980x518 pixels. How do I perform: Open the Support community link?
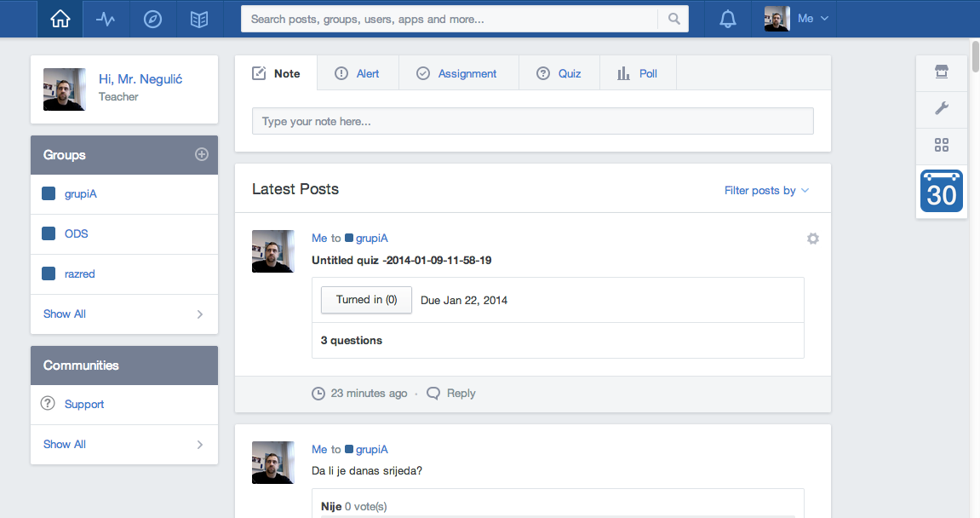tap(84, 405)
